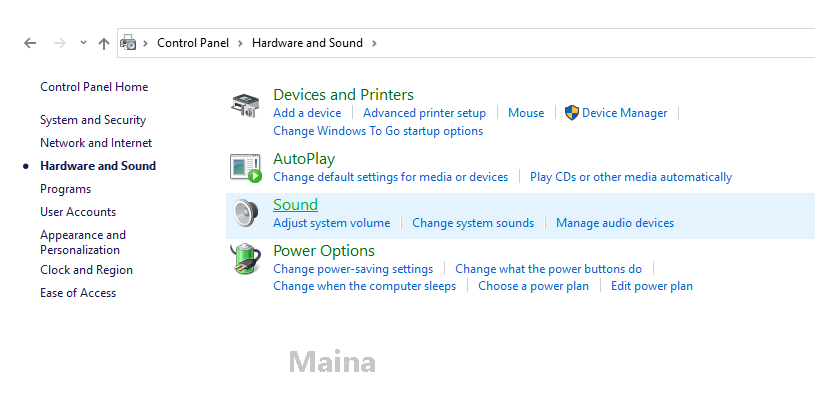Expand chevron after Hardware and Sound breadcrumb
The width and height of the screenshot is (840, 413).
click(374, 43)
